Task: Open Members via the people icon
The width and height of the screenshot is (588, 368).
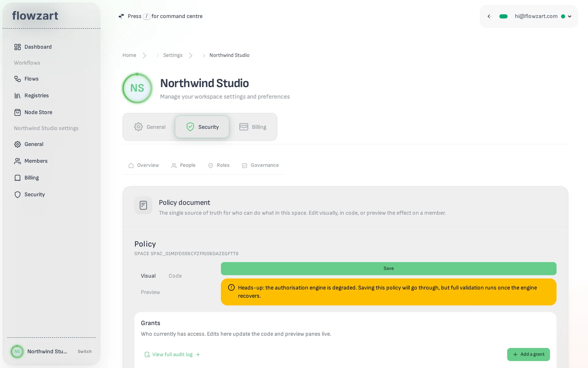Action: (17, 161)
